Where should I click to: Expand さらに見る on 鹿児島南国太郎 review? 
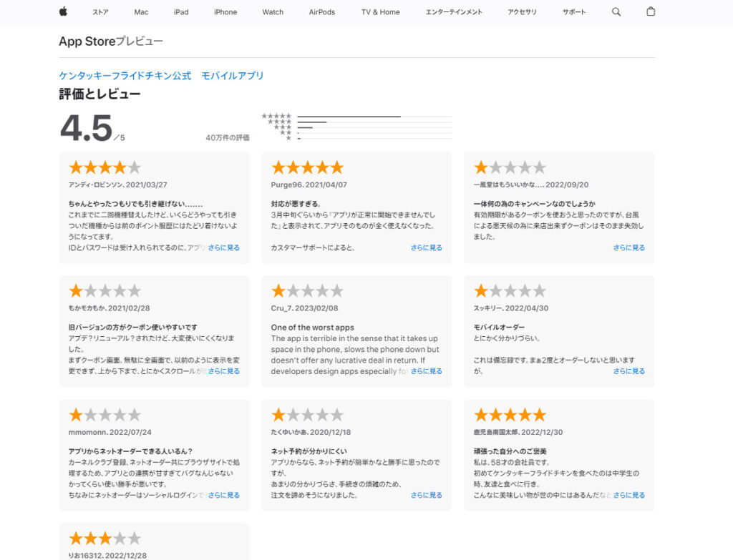click(628, 495)
